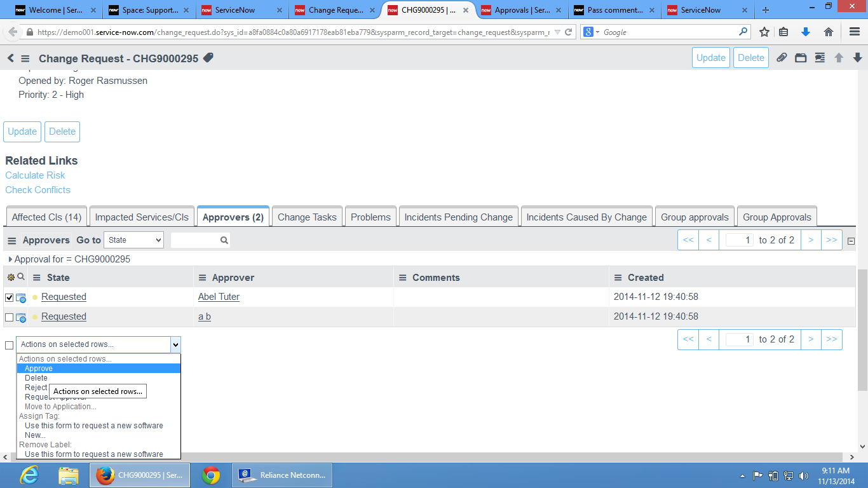Open the Go to State dropdown

click(133, 240)
